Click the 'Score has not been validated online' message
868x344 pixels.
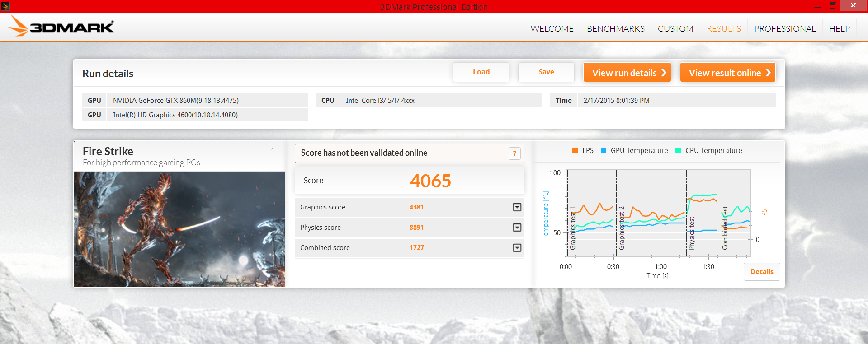click(364, 153)
